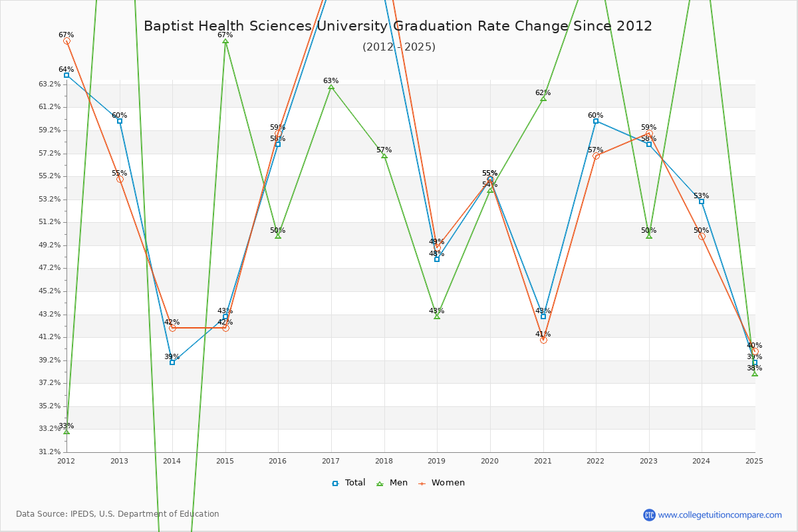Click the 2024 x-axis label
The width and height of the screenshot is (798, 532).
coord(702,460)
